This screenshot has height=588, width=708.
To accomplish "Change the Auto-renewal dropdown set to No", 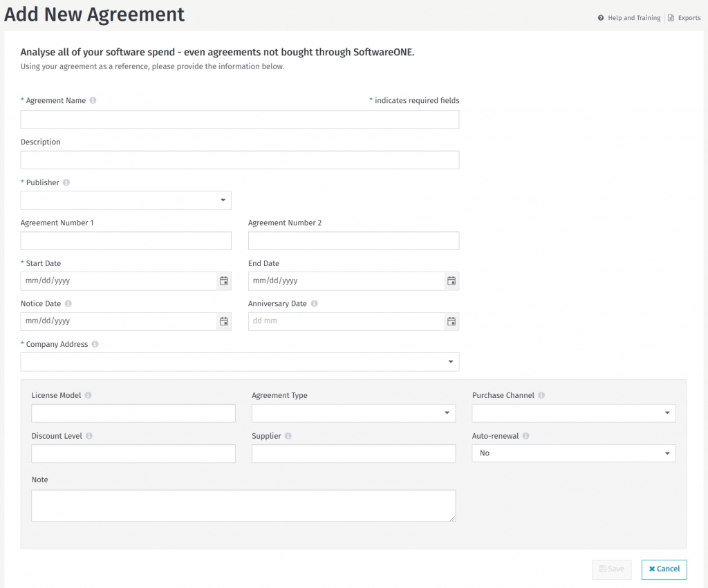I will pyautogui.click(x=573, y=453).
